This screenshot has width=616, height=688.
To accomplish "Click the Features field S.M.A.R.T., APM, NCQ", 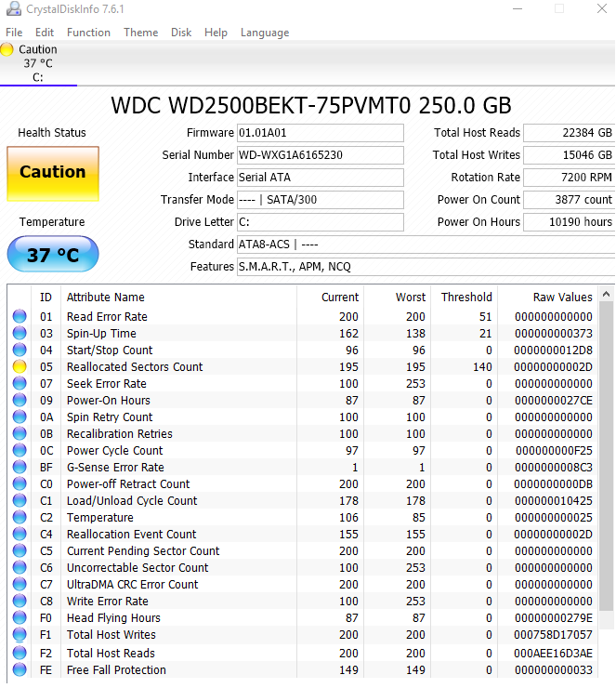I will tap(426, 267).
